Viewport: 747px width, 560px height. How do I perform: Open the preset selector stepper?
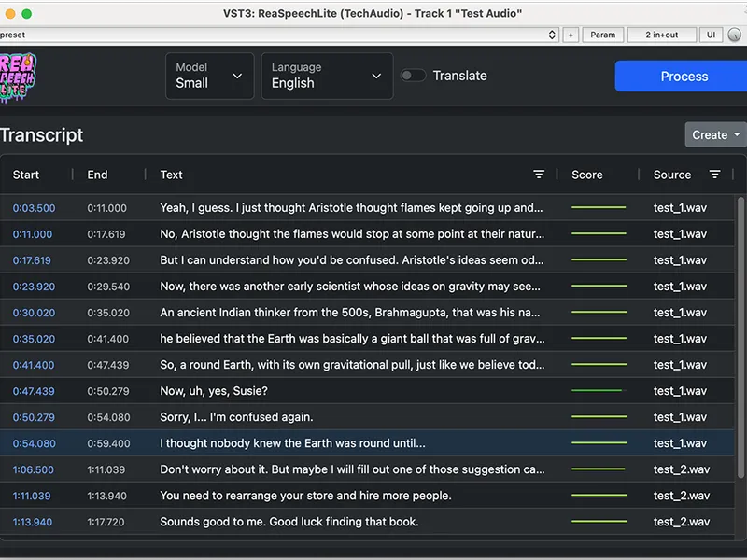pos(552,35)
